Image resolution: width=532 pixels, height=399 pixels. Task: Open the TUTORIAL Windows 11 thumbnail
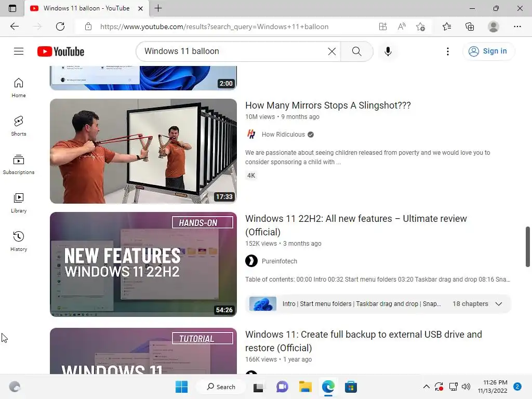[x=143, y=351]
